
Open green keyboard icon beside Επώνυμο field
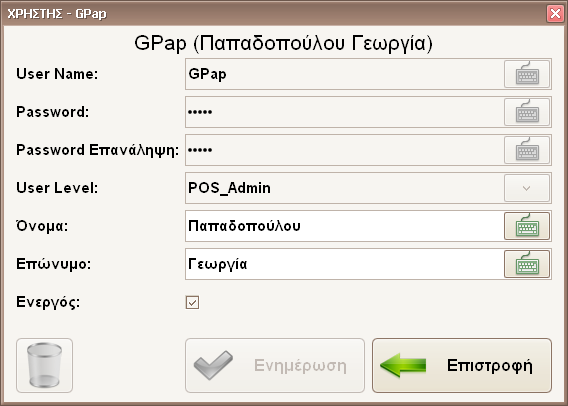pyautogui.click(x=527, y=264)
